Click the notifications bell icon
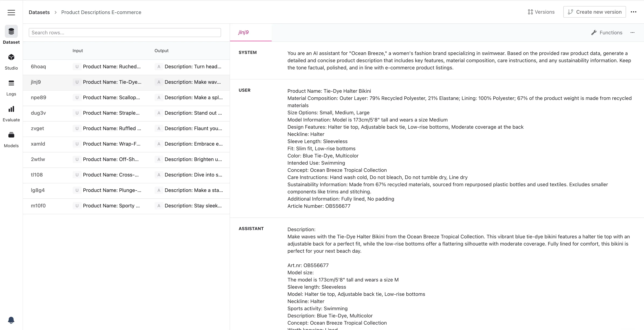Image resolution: width=644 pixels, height=330 pixels. point(11,320)
